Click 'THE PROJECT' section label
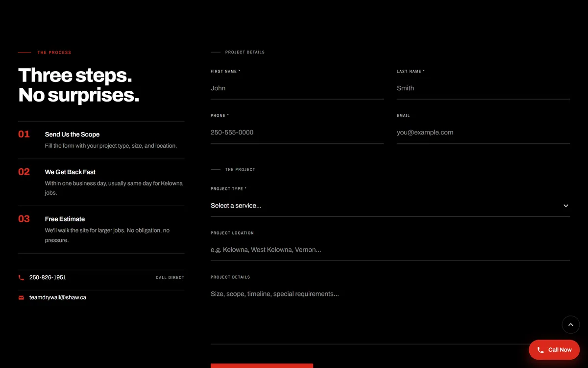Viewport: 588px width, 368px height. pyautogui.click(x=240, y=170)
